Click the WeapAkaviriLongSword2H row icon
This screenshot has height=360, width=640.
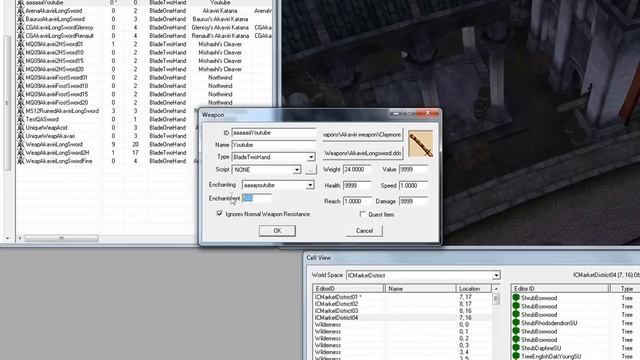tap(20, 153)
